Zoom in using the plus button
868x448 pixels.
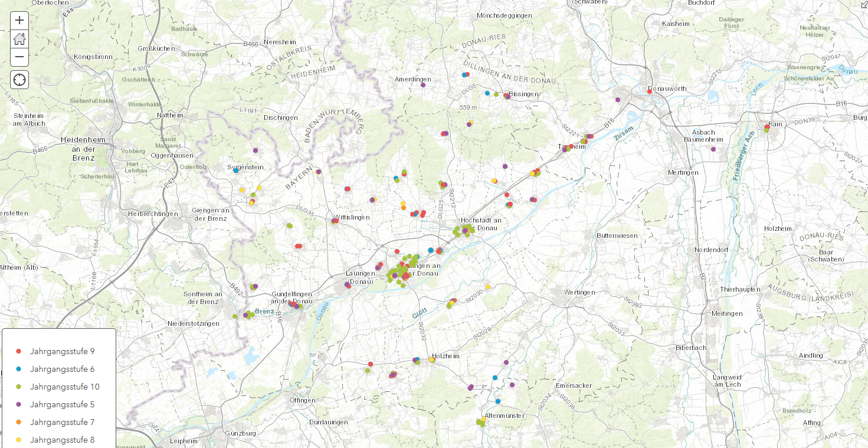[x=19, y=20]
